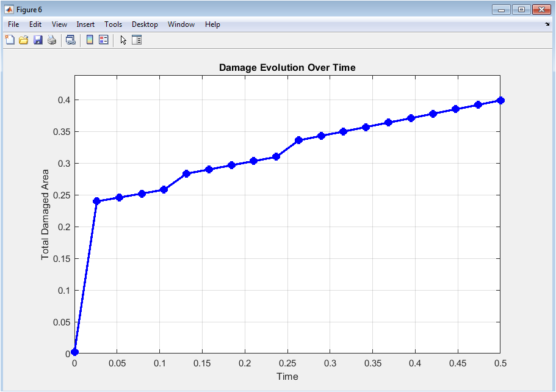
Task: Toggle the Insert Colorbar toolbar button
Action: tap(90, 40)
